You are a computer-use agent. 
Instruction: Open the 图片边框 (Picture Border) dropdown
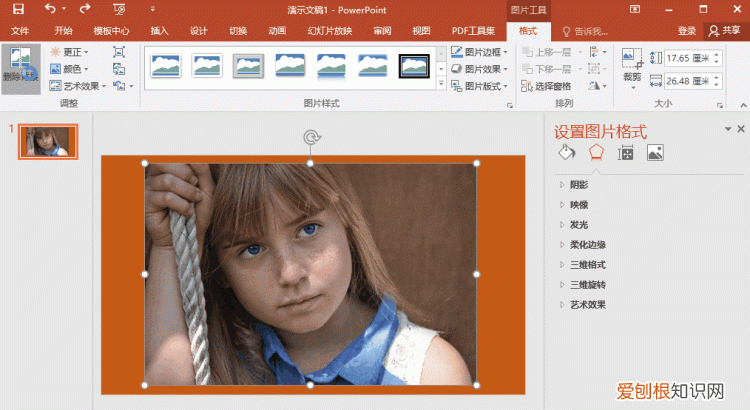tap(480, 52)
